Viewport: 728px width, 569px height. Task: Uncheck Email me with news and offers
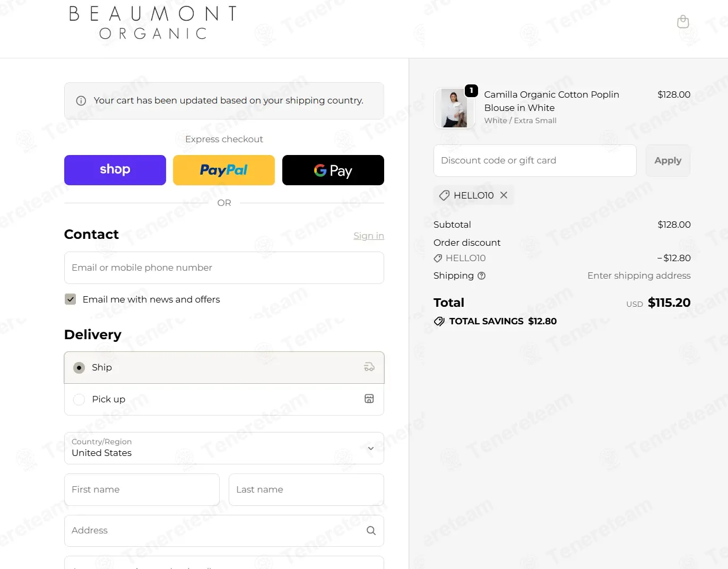click(x=71, y=299)
